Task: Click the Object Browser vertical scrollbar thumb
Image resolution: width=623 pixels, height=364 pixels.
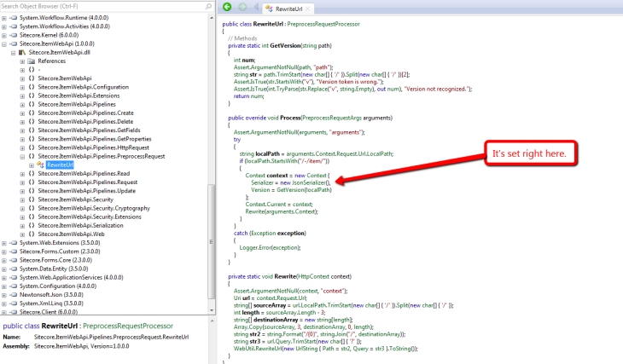Action: pyautogui.click(x=212, y=241)
